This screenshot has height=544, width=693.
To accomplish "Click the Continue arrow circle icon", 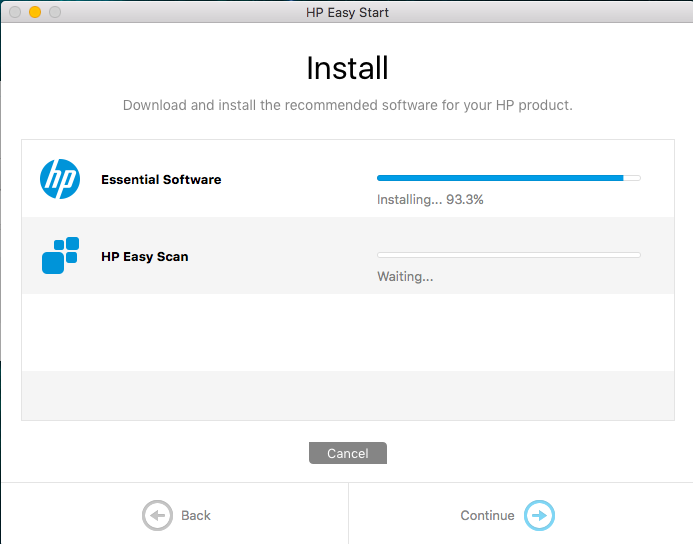I will [x=539, y=515].
